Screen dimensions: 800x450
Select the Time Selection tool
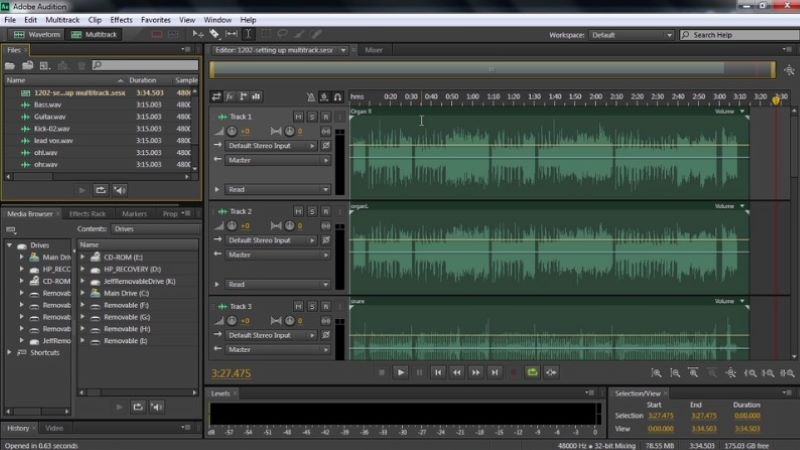248,34
